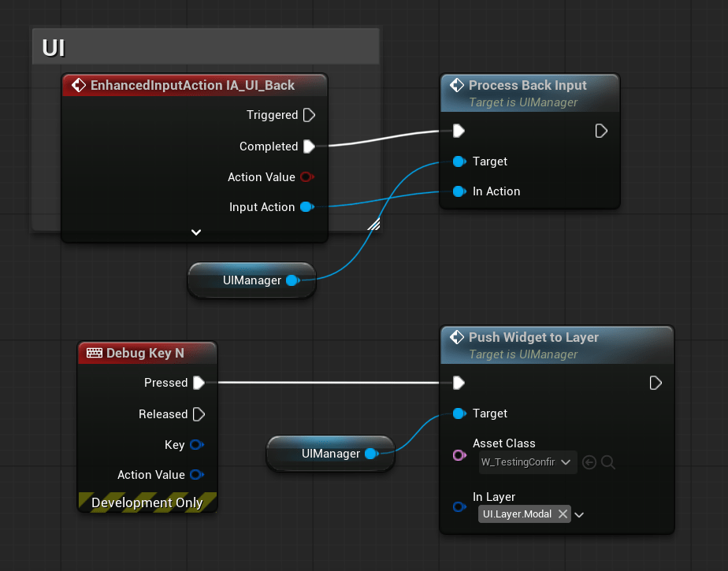Click the Triggered execution pin on IA_UI_Back
Screen dimensions: 728x571
coord(309,115)
